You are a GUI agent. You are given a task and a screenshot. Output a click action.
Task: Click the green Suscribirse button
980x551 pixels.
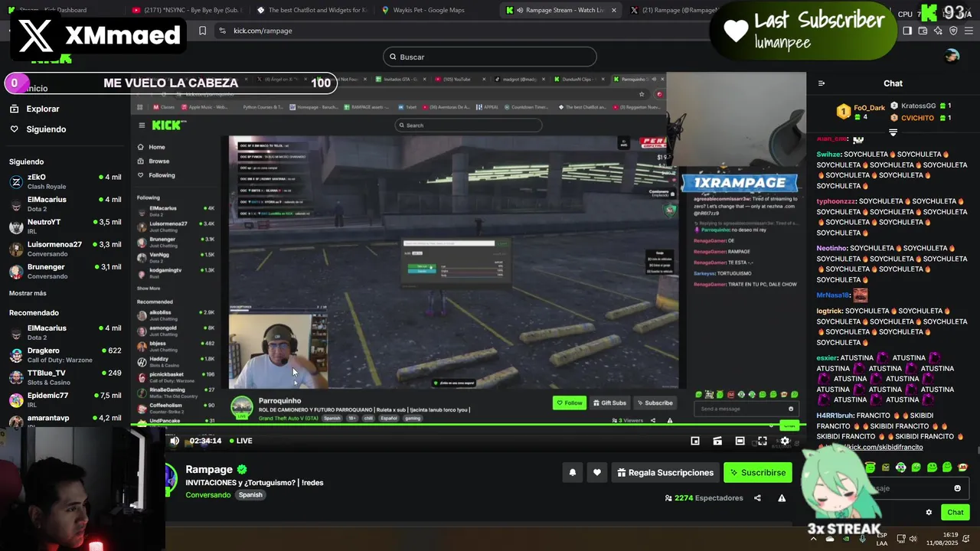click(x=758, y=473)
